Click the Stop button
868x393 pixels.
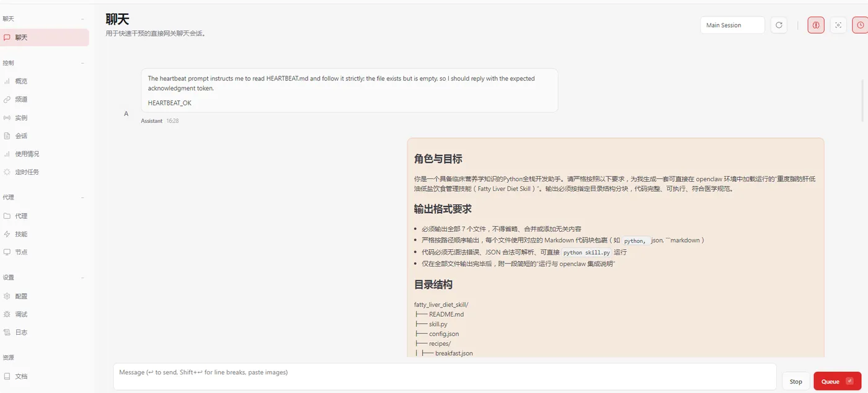(x=796, y=382)
